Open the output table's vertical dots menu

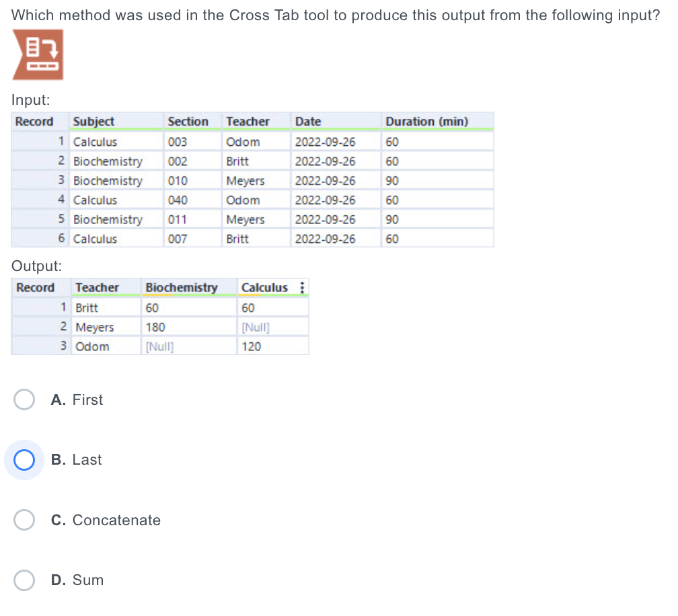[x=302, y=287]
